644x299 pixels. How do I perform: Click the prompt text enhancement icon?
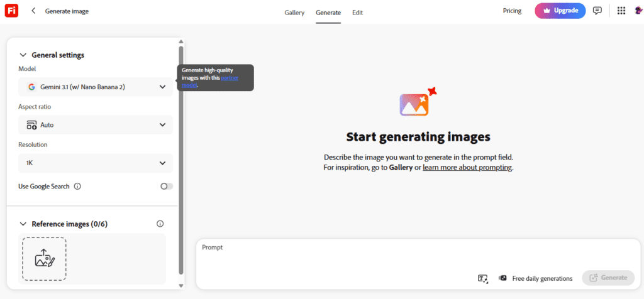(x=483, y=278)
